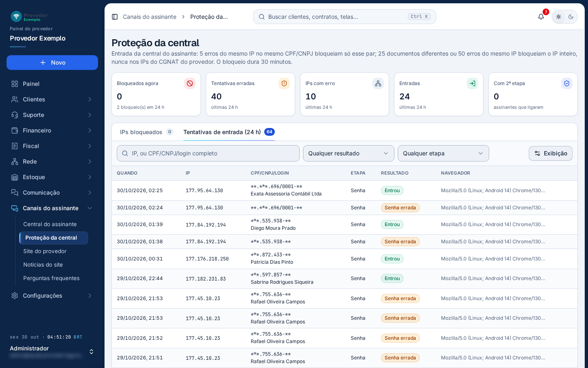Image resolution: width=588 pixels, height=368 pixels.
Task: Focus the Buscar clientes search box
Action: [x=345, y=17]
